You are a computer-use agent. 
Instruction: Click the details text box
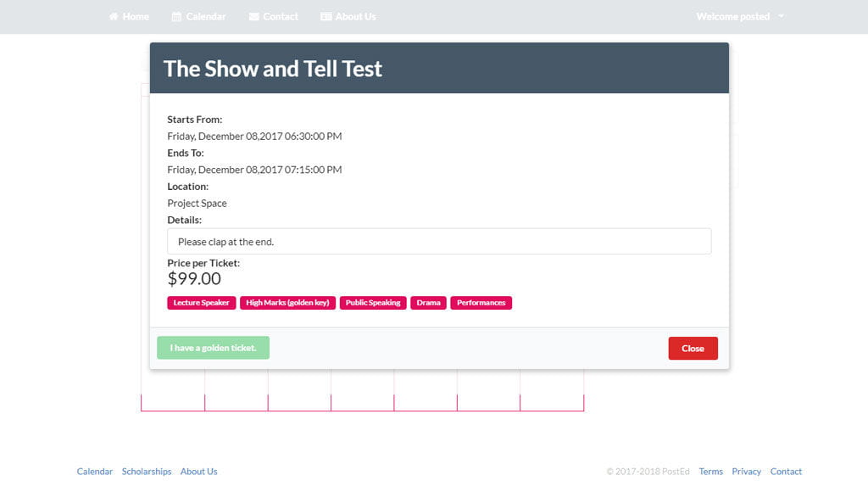(439, 242)
